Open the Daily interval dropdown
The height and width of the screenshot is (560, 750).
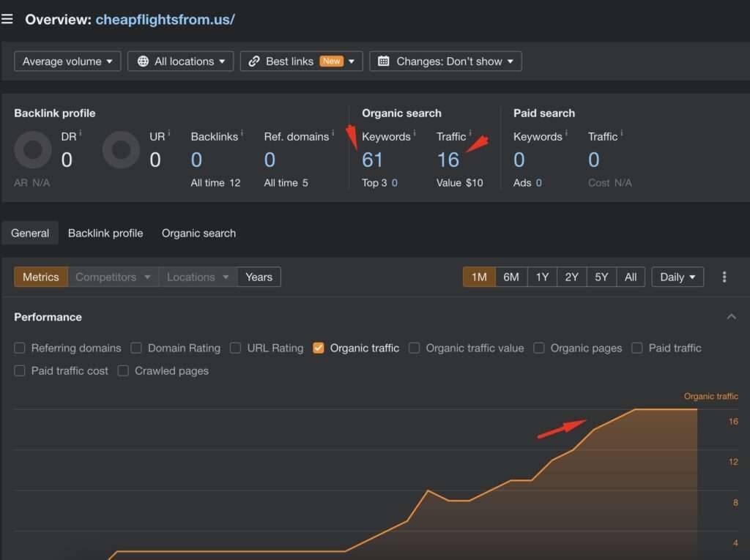click(x=677, y=277)
